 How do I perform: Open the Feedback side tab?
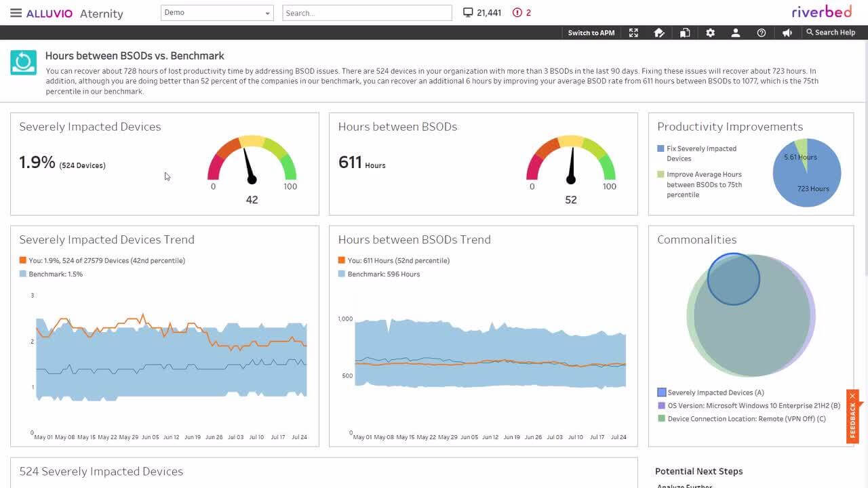tap(852, 422)
